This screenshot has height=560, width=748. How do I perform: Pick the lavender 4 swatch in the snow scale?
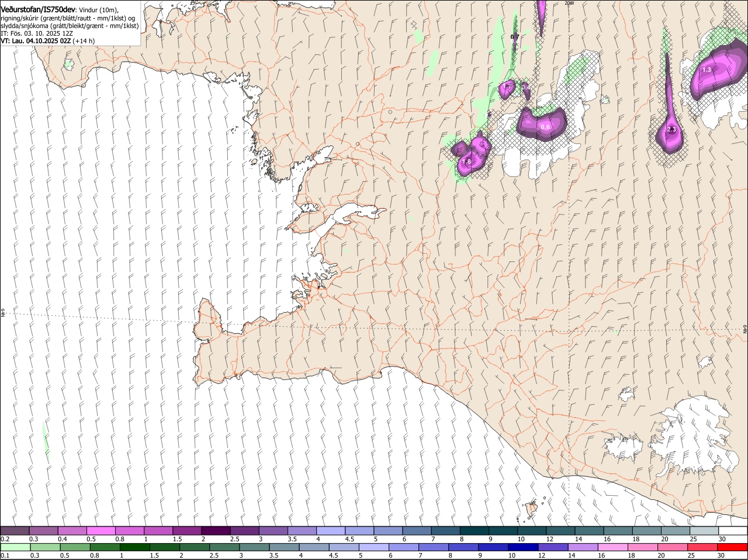tap(330, 531)
